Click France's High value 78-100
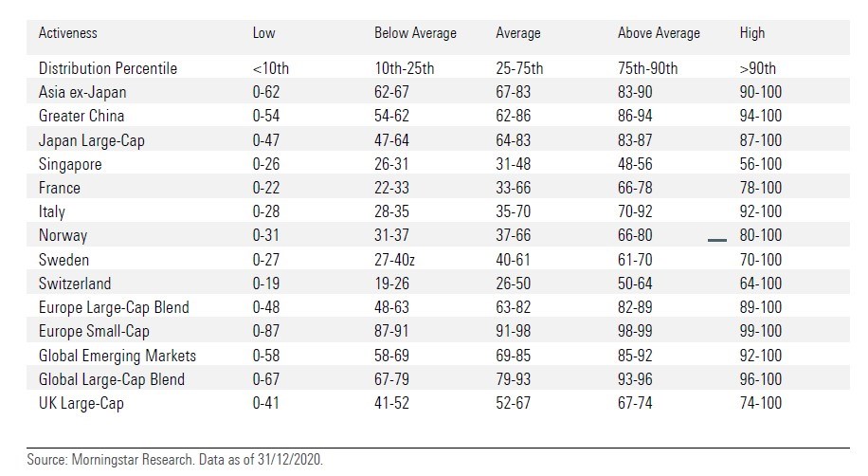This screenshot has width=868, height=476. click(x=761, y=188)
